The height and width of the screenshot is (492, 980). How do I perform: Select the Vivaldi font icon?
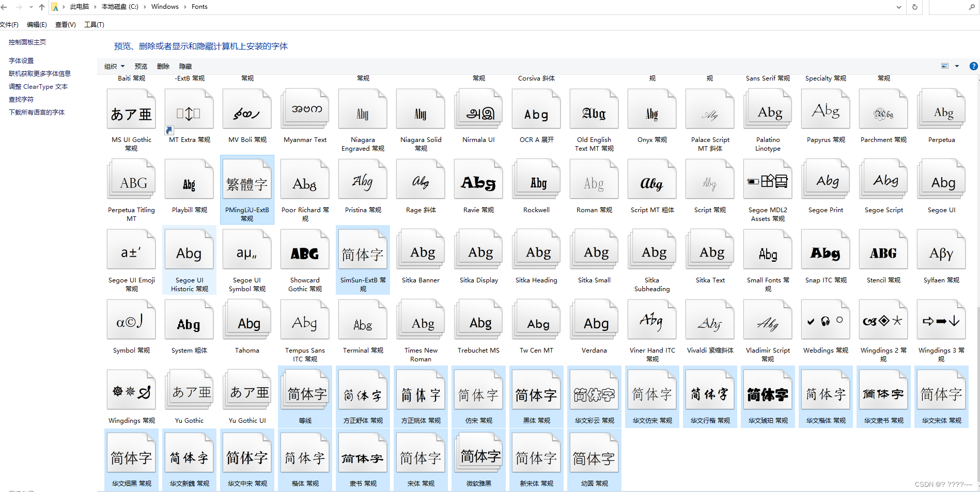(x=710, y=320)
